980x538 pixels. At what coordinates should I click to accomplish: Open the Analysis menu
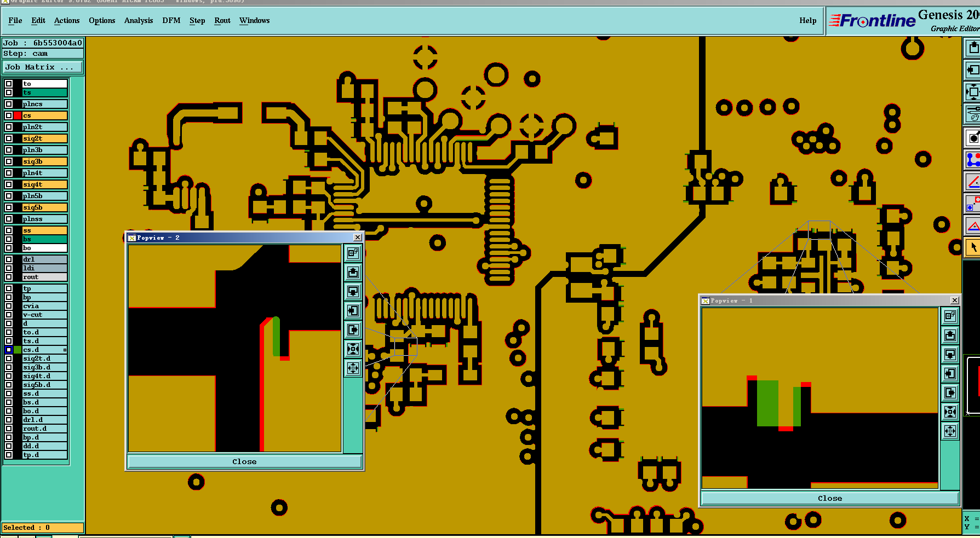point(139,21)
